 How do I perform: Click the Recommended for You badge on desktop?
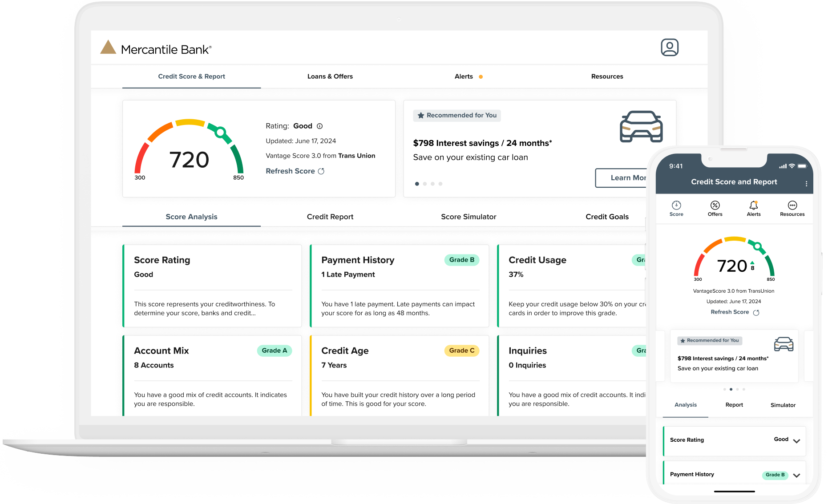(x=457, y=115)
